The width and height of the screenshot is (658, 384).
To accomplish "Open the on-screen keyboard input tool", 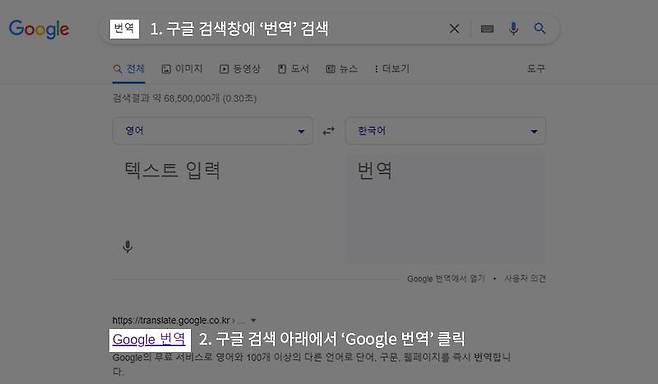I will [x=487, y=29].
